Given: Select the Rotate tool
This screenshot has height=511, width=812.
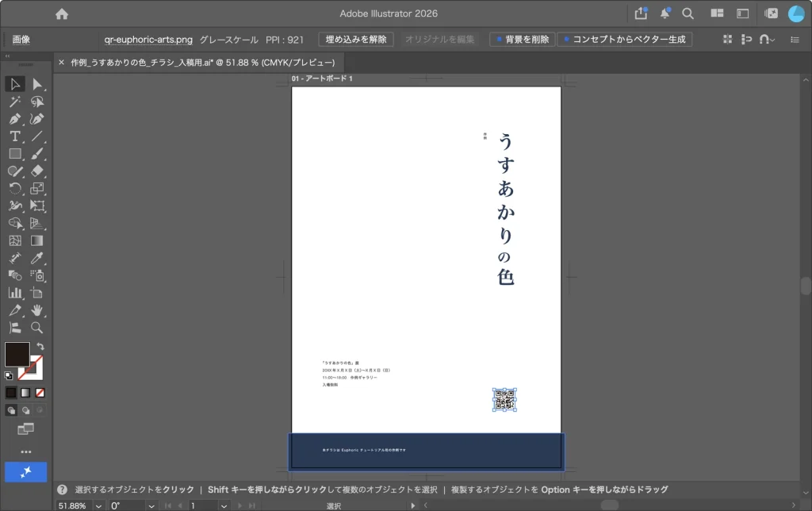Looking at the screenshot, I should [15, 189].
